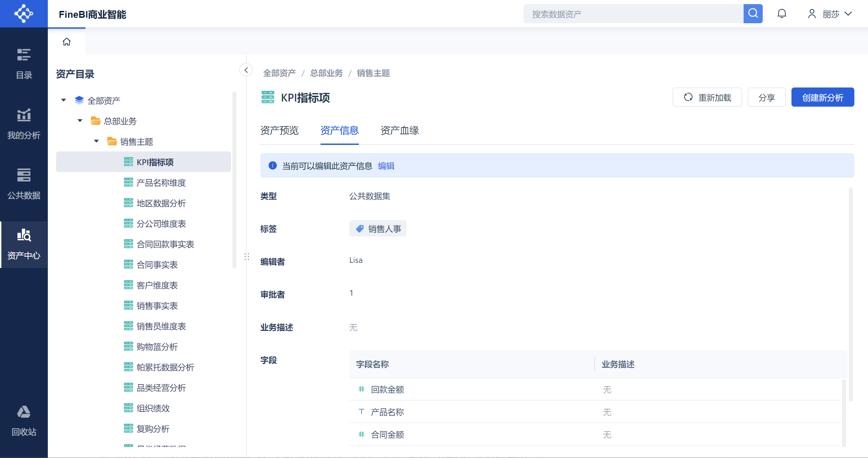
Task: Click the home icon tab
Action: coord(67,42)
